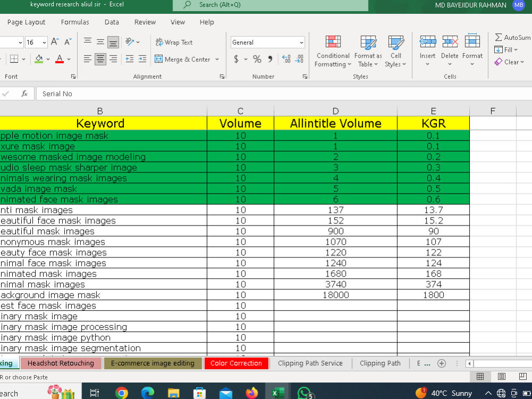Open WhatsApp from the taskbar
Image resolution: width=532 pixels, height=399 pixels.
point(304,393)
